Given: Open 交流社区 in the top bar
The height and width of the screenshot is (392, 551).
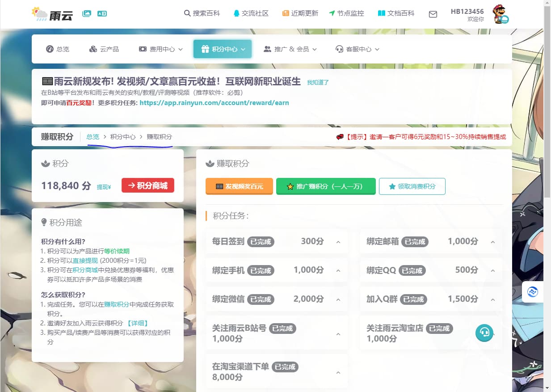Looking at the screenshot, I should pos(251,13).
